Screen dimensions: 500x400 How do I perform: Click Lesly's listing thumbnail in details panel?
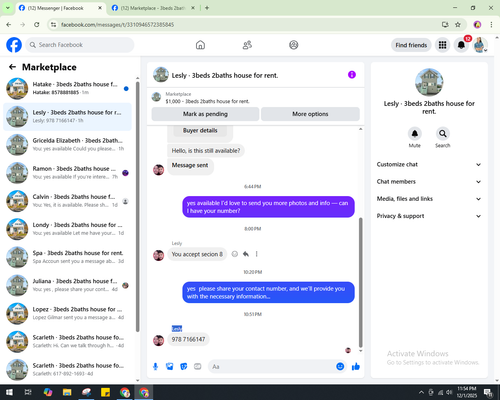pos(429,82)
